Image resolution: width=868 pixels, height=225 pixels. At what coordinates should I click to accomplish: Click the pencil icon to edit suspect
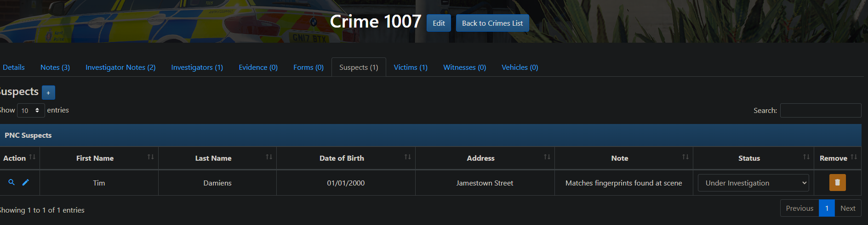coord(26,182)
